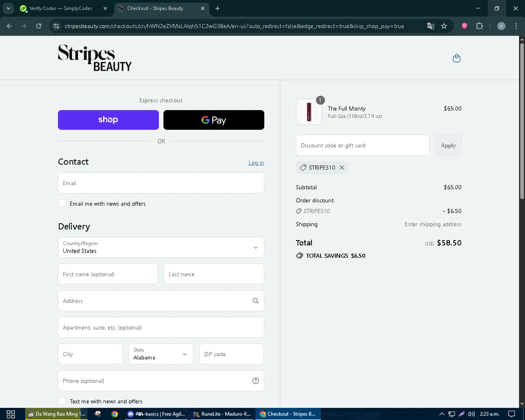Click the Address input field

(x=161, y=301)
